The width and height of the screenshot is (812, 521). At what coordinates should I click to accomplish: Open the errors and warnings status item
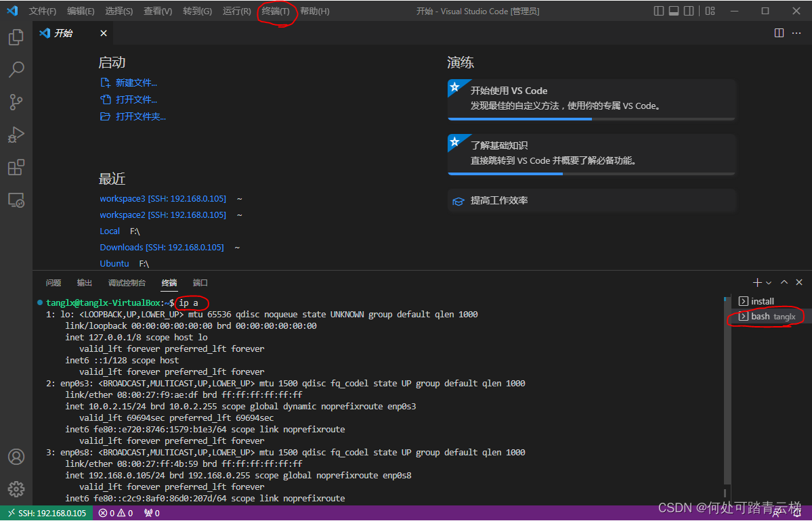(x=116, y=514)
